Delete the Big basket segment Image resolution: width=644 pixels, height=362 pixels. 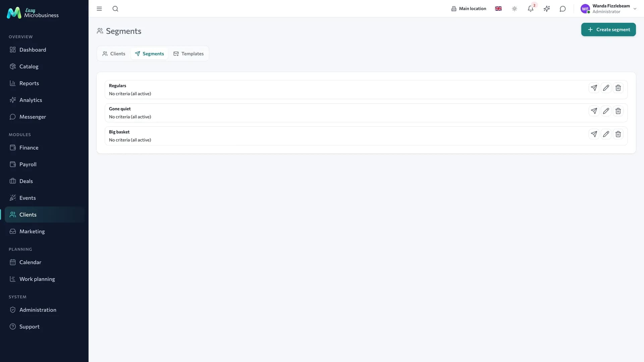point(618,134)
